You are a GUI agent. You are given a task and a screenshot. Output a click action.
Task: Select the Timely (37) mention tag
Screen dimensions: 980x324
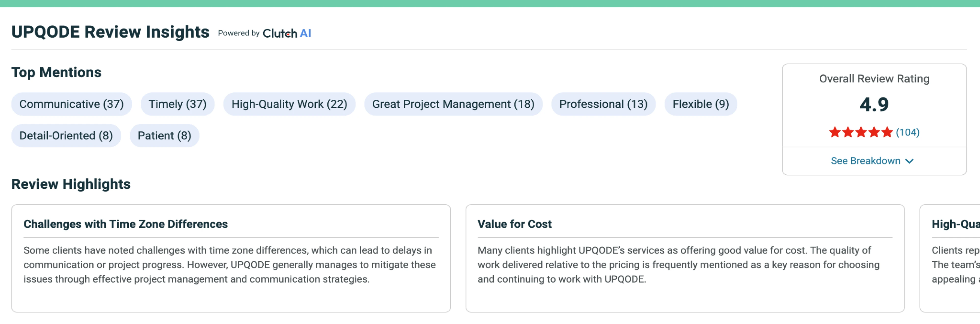click(x=177, y=104)
